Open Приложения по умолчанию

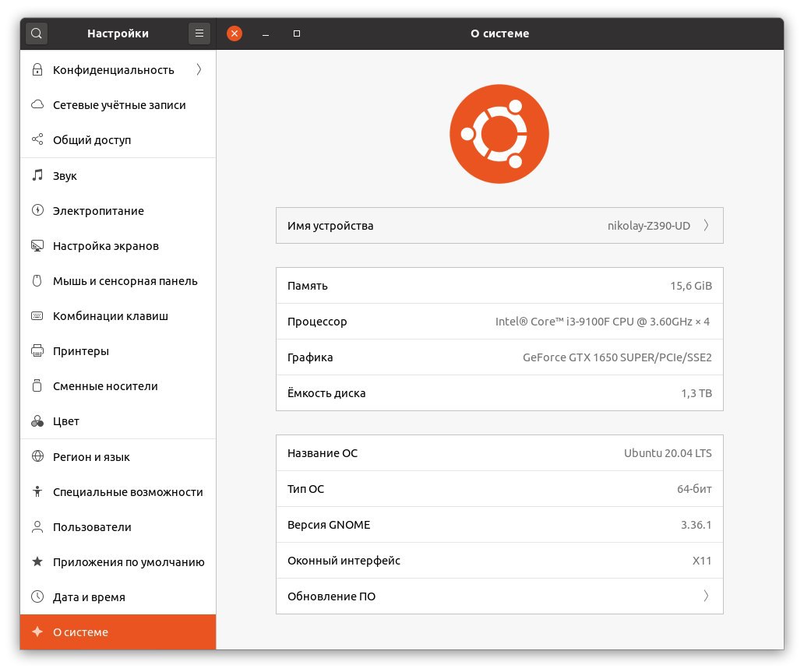(118, 561)
